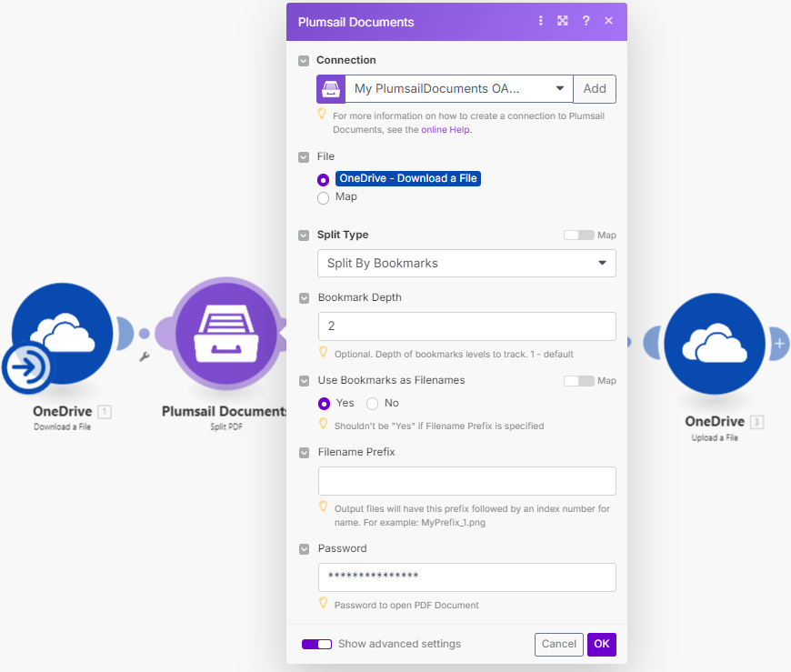Enable Map toggle for Split Type
791x672 pixels.
click(x=578, y=236)
